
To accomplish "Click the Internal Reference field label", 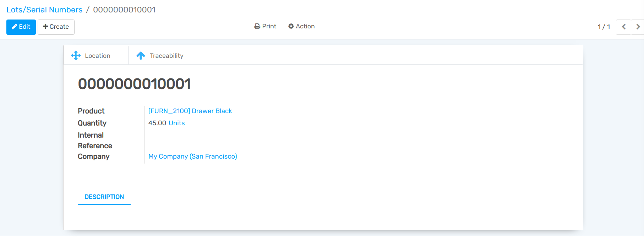I will tap(95, 140).
